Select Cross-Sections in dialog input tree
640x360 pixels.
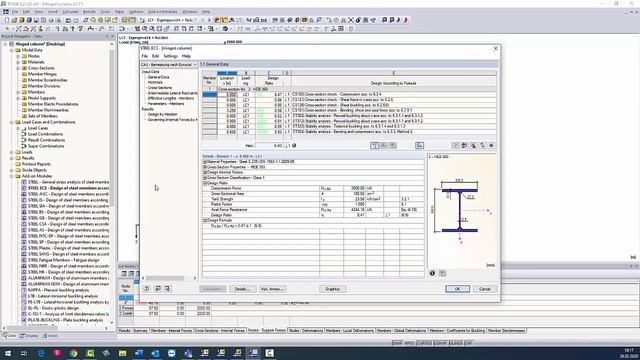click(160, 88)
